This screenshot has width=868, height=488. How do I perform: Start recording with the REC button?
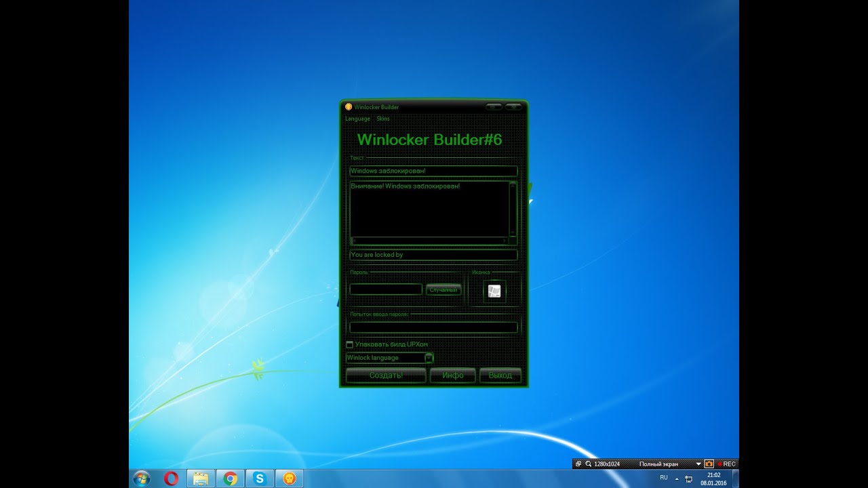[x=726, y=464]
